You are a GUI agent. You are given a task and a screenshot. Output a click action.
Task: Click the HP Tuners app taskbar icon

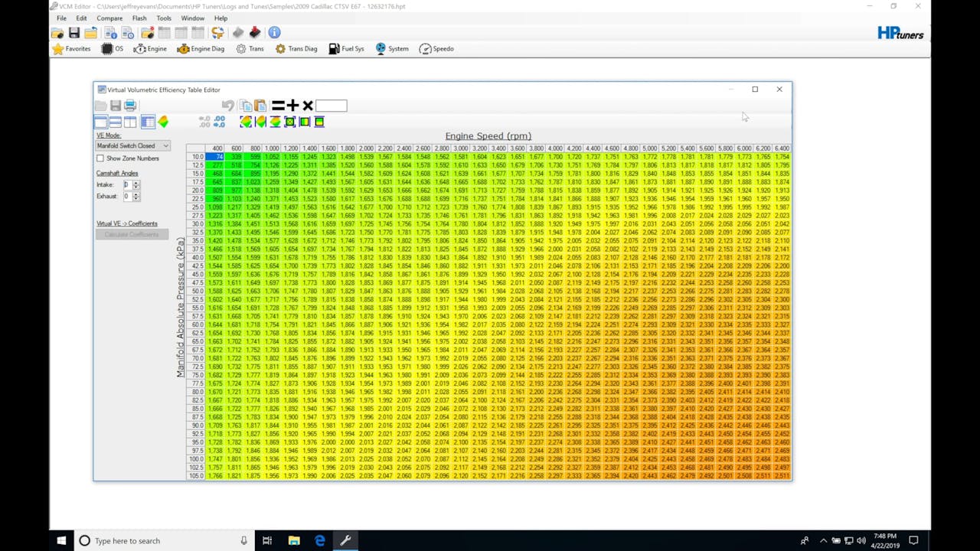tap(345, 540)
